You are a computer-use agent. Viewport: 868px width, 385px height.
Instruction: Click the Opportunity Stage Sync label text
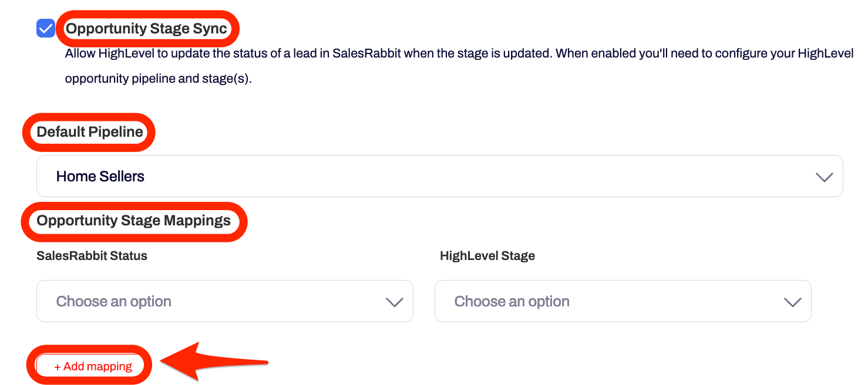[147, 28]
